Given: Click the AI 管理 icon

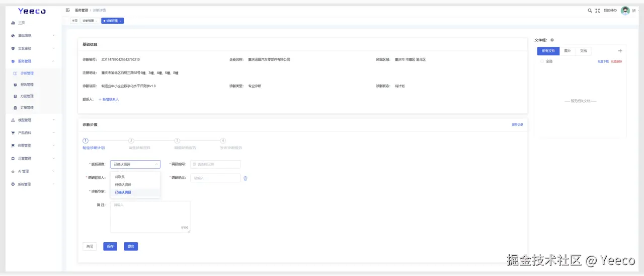Looking at the screenshot, I should [13, 171].
